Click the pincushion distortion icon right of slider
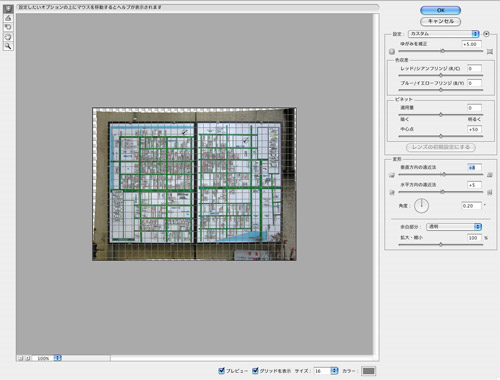 pyautogui.click(x=490, y=51)
